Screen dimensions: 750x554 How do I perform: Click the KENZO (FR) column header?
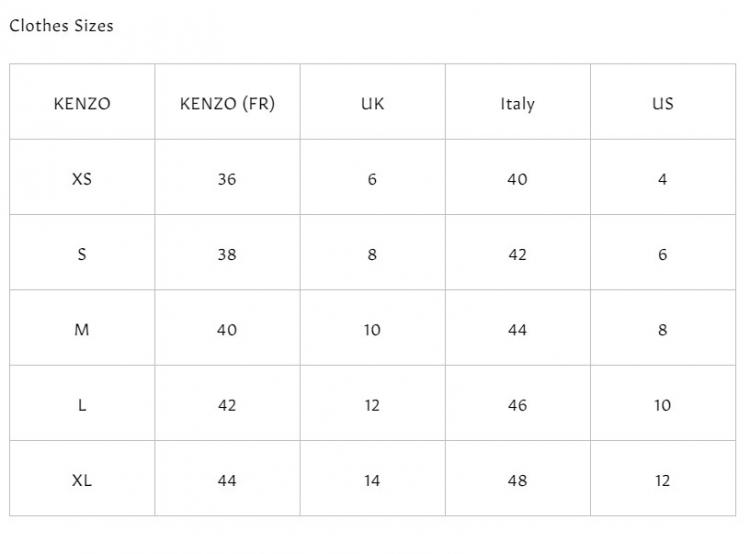227,103
